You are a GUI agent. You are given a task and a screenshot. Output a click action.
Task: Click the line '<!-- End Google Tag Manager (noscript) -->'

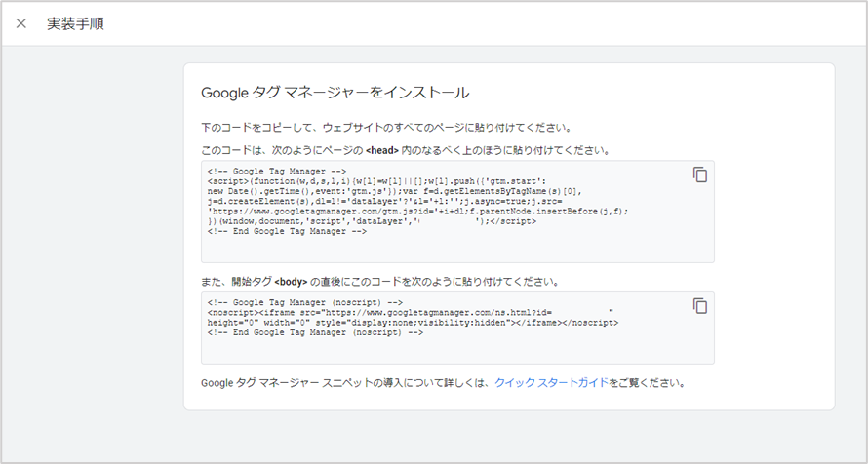point(315,332)
